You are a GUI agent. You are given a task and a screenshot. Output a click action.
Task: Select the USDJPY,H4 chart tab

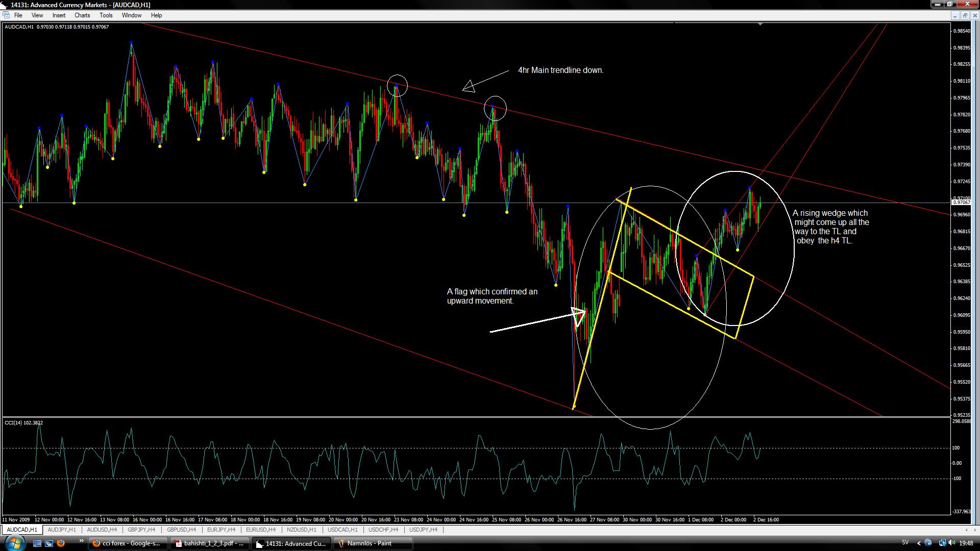click(423, 530)
